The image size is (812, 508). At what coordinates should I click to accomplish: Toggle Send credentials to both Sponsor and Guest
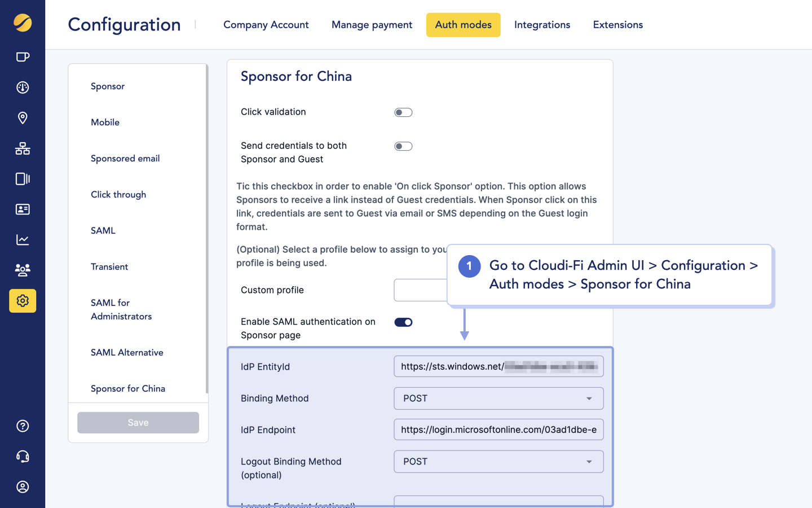click(403, 146)
